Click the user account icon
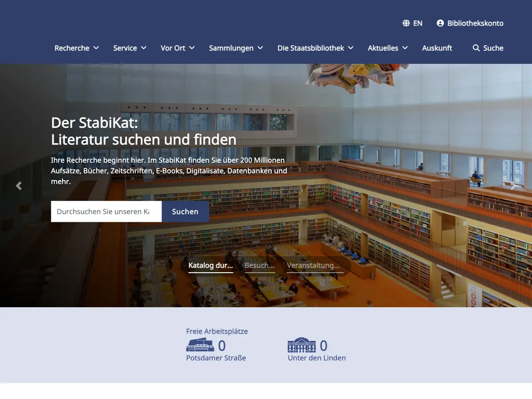 click(x=440, y=23)
